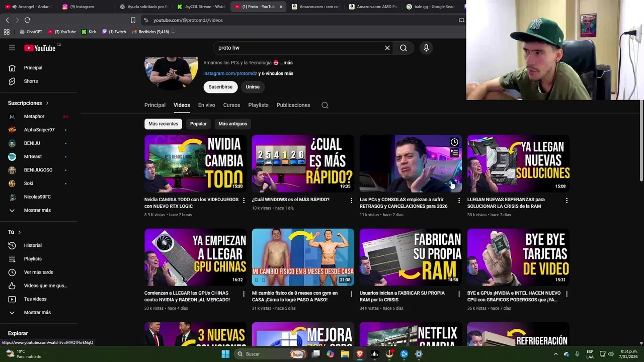Open options for BYE a GPUs video
Screen dimensions: 644x362
coord(567,294)
